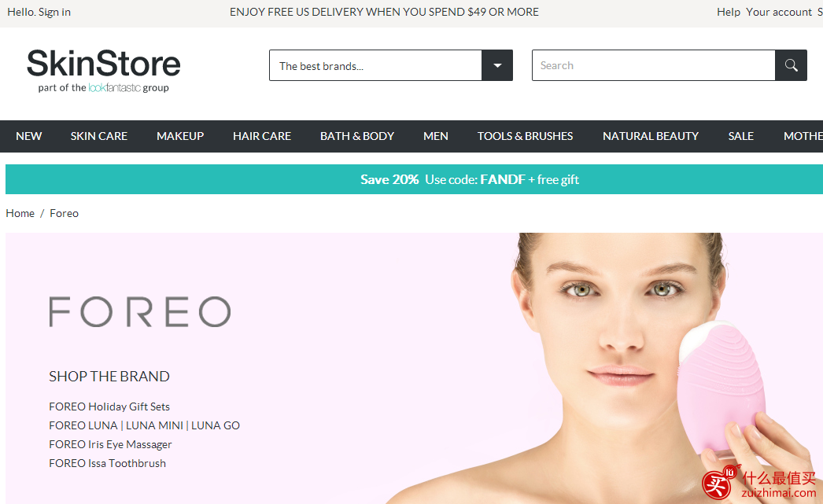The height and width of the screenshot is (504, 823).
Task: Open the SALE menu
Action: (x=740, y=136)
